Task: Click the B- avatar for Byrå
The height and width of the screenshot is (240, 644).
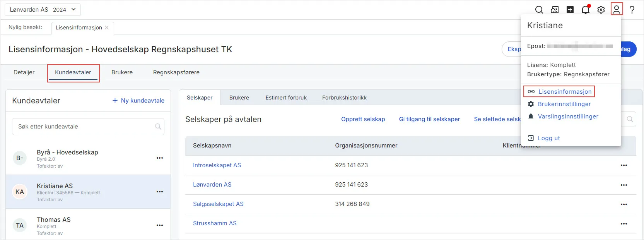Action: coord(20,158)
